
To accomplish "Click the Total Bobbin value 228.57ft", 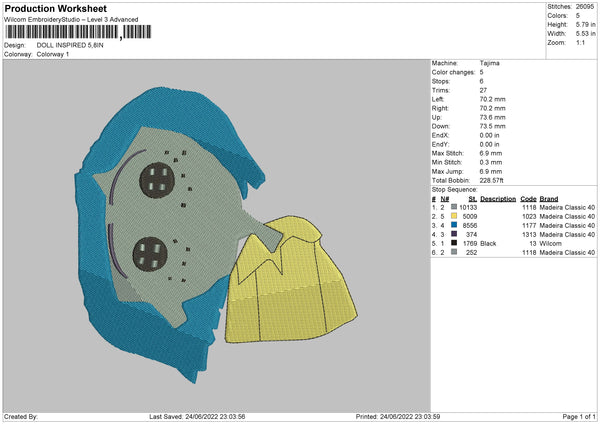I will [491, 180].
